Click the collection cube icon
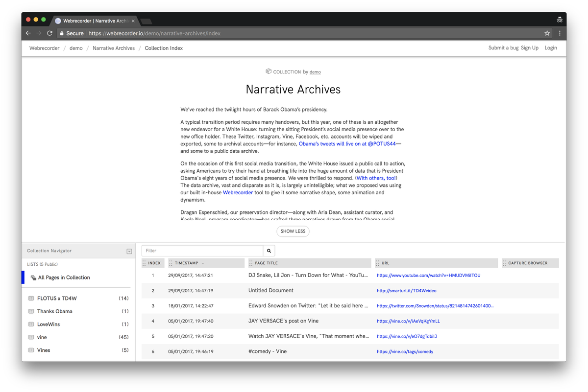 (269, 71)
